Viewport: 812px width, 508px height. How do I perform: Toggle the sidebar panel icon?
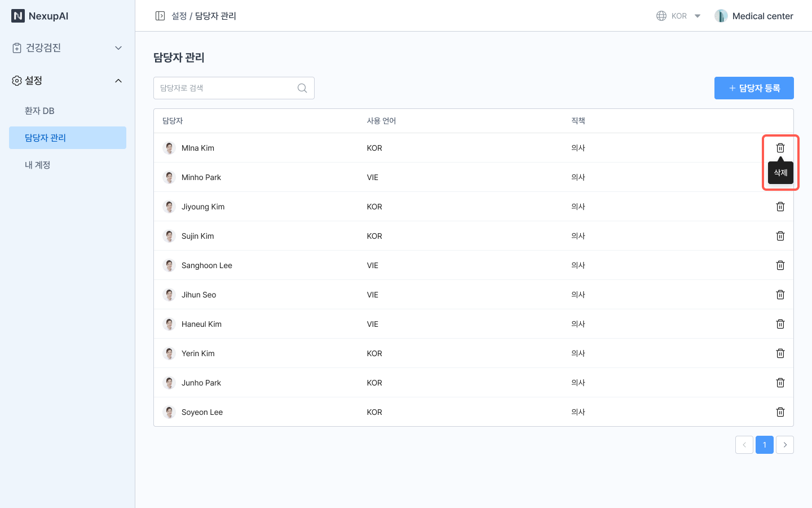(x=160, y=16)
